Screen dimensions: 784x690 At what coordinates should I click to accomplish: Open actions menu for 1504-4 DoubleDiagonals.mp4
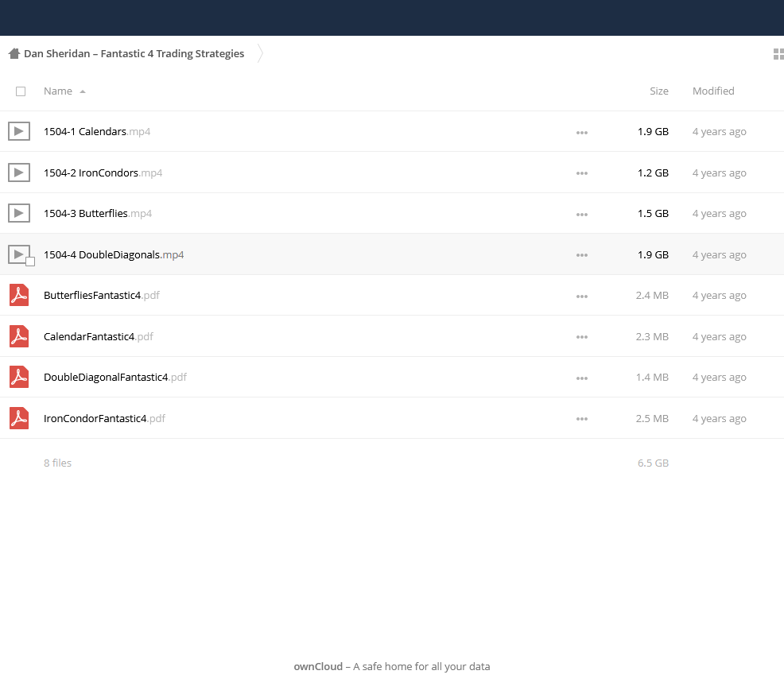tap(581, 255)
